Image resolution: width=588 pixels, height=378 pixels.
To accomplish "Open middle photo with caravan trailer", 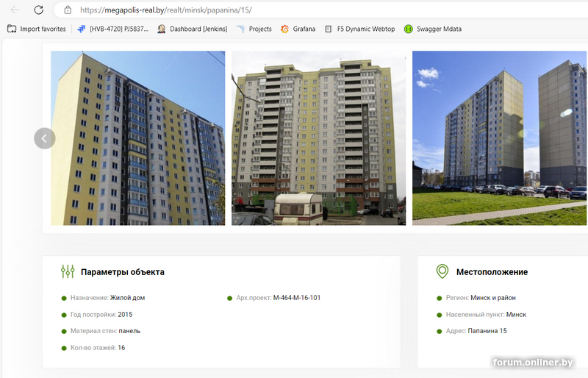I will click(x=319, y=138).
